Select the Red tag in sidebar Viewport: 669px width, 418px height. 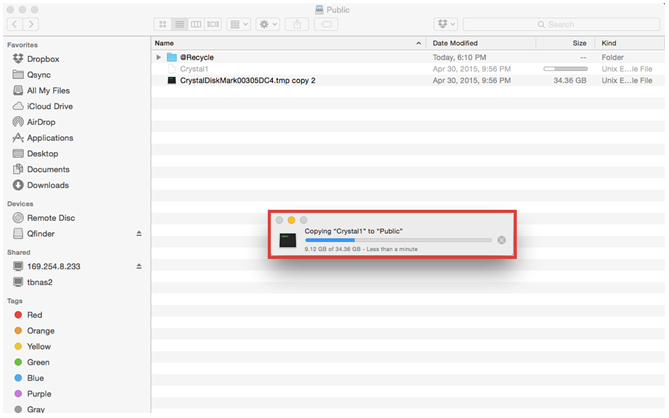point(34,315)
